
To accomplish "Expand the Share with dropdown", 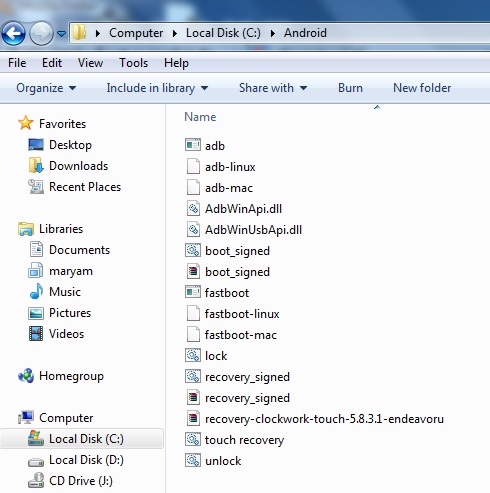I will click(x=273, y=88).
